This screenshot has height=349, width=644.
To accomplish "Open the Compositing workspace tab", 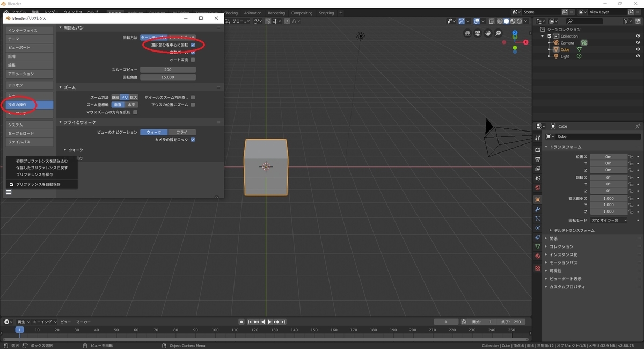I will click(302, 13).
